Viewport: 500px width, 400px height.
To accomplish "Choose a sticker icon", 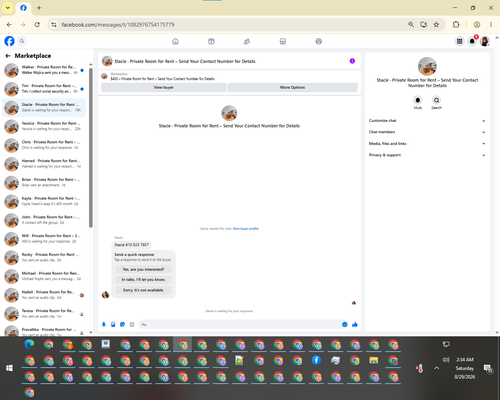I will [122, 324].
